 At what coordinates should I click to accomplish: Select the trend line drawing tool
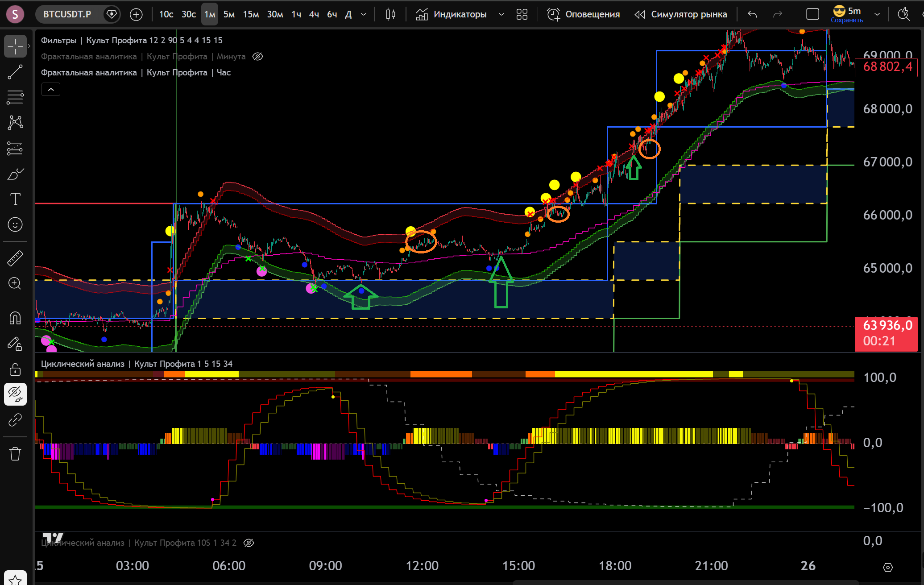(x=15, y=72)
